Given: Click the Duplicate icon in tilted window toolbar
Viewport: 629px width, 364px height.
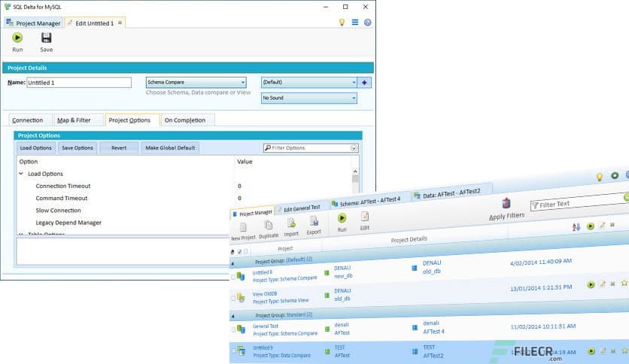Looking at the screenshot, I should click(x=269, y=226).
